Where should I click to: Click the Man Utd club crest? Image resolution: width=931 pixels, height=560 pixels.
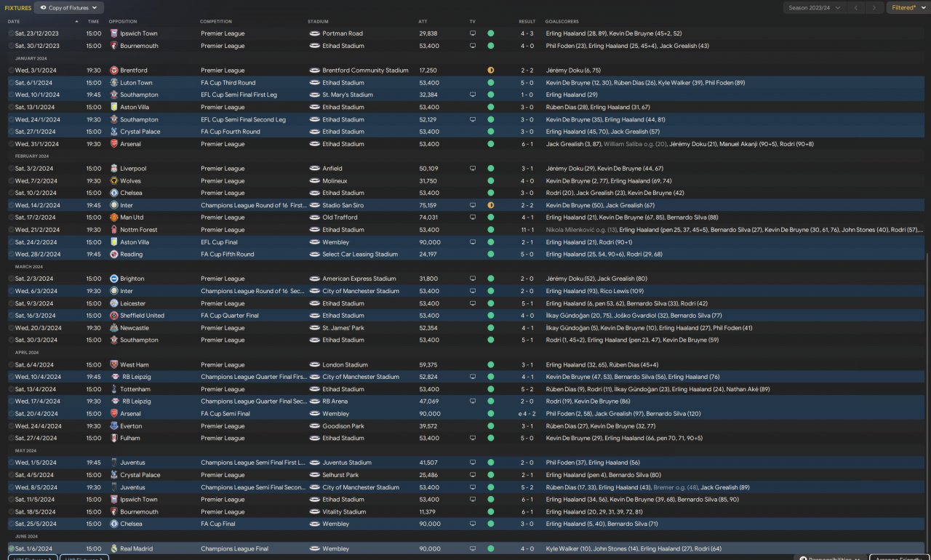coord(114,217)
